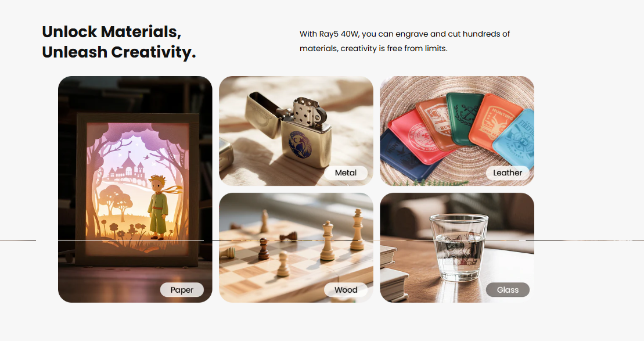
Task: Click the Unlock Materials, Unleash Creativity heading
Action: click(119, 42)
